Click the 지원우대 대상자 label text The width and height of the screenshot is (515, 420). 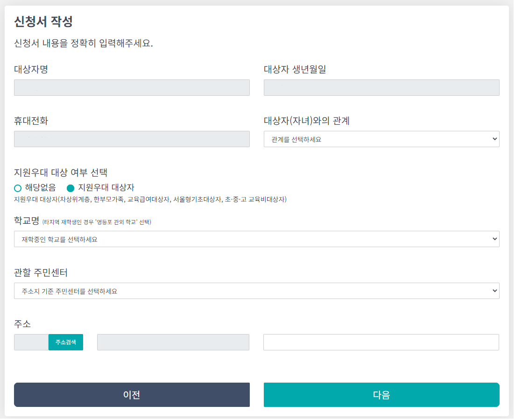pyautogui.click(x=106, y=188)
